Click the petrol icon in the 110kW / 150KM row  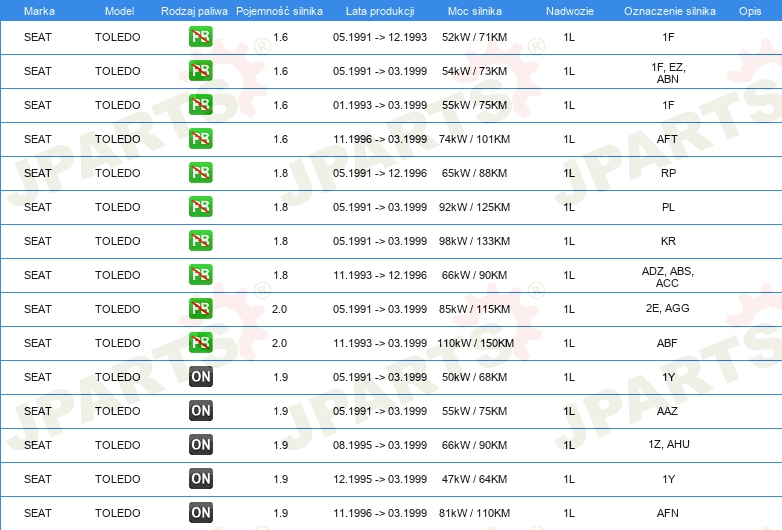pyautogui.click(x=201, y=343)
